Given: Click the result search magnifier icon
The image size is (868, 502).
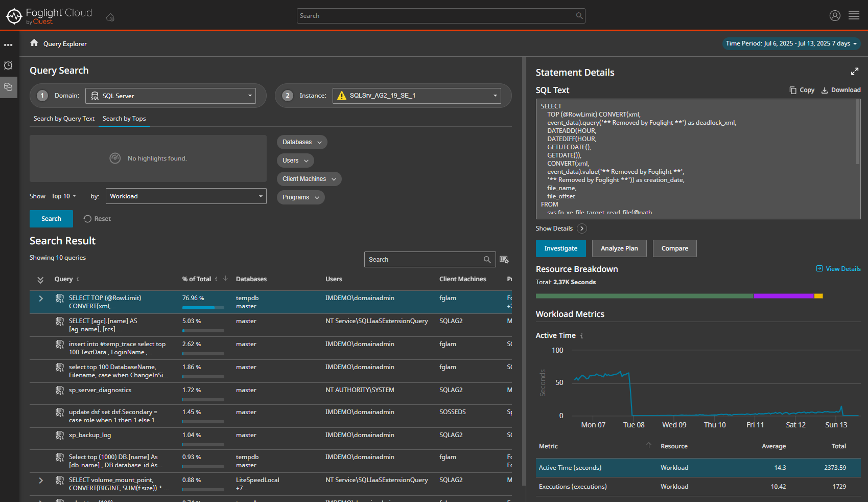Looking at the screenshot, I should point(487,260).
